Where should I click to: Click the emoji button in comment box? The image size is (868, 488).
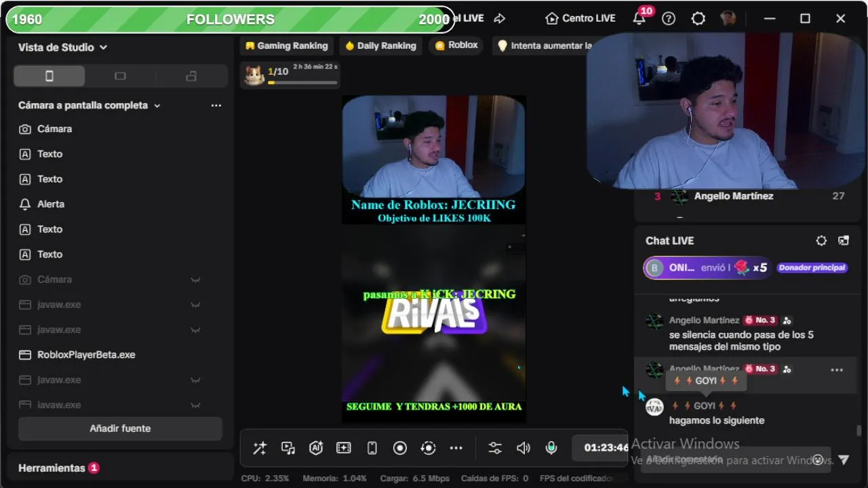pyautogui.click(x=818, y=460)
